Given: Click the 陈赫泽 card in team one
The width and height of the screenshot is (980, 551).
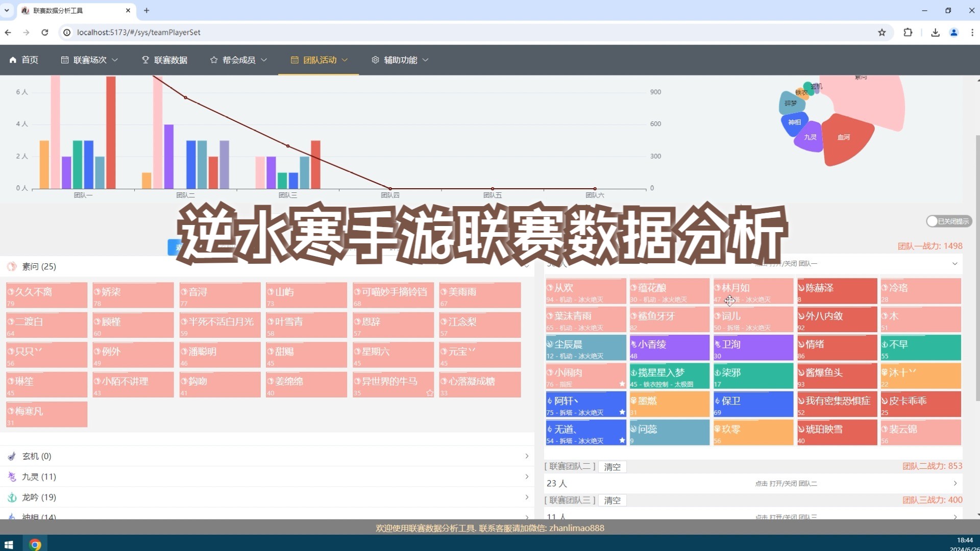Looking at the screenshot, I should coord(837,291).
